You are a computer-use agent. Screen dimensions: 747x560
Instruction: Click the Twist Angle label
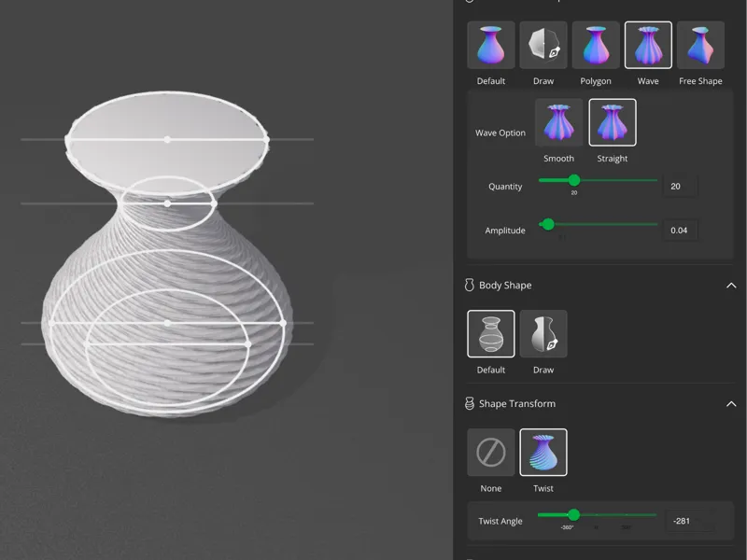click(x=500, y=521)
